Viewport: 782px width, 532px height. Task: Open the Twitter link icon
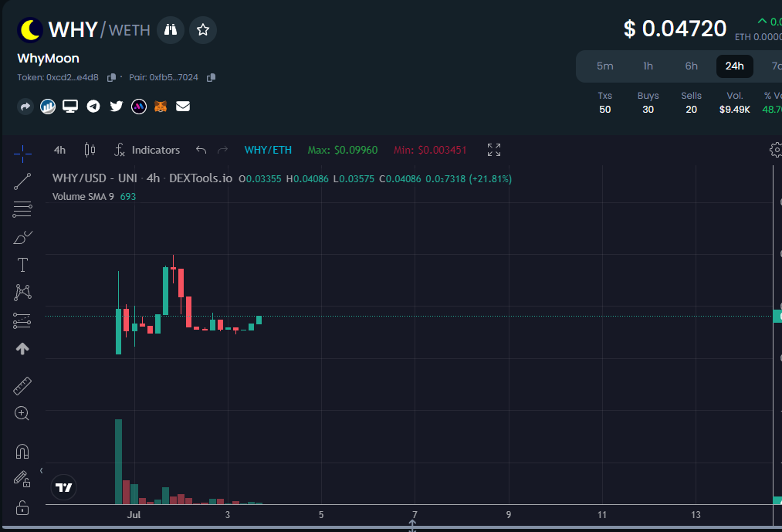pyautogui.click(x=117, y=107)
